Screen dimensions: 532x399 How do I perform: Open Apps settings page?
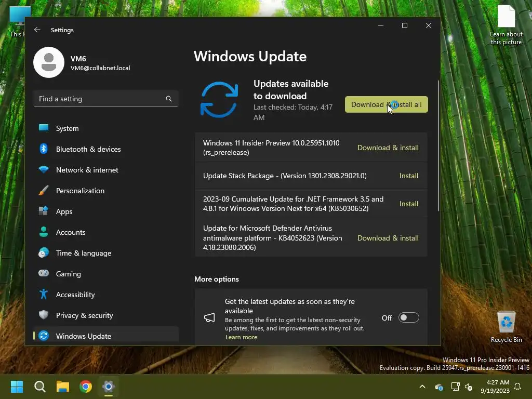[x=106, y=211]
